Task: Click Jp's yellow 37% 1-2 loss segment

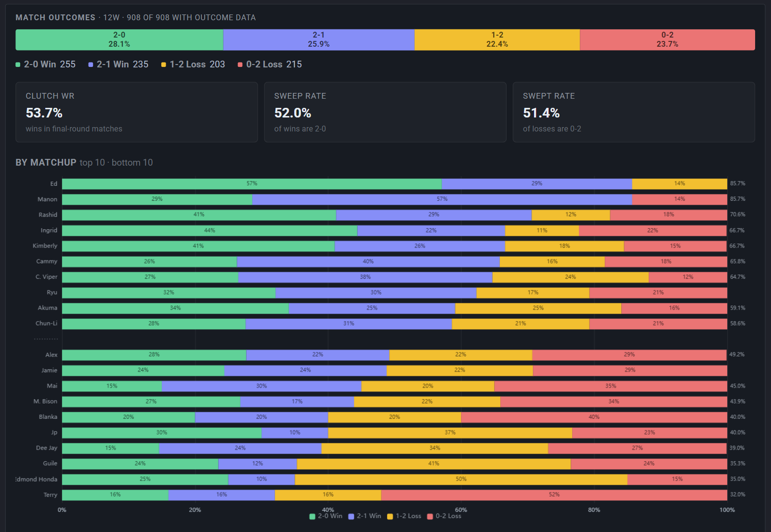Action: tap(450, 432)
